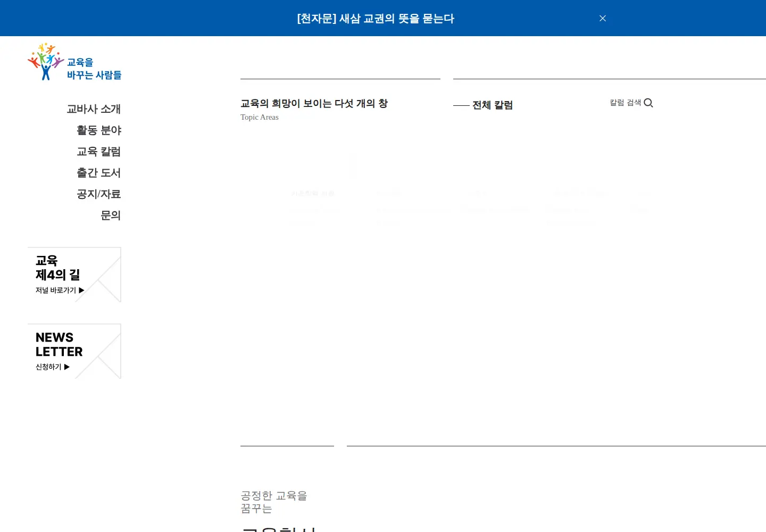Click 저널 바로가기 arrow link
This screenshot has width=766, height=532.
pos(60,290)
